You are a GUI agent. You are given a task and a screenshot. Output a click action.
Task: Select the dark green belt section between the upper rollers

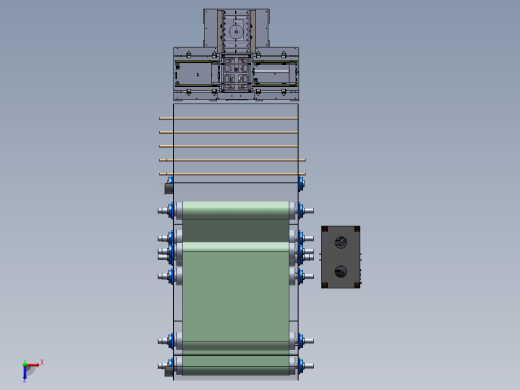pyautogui.click(x=236, y=231)
